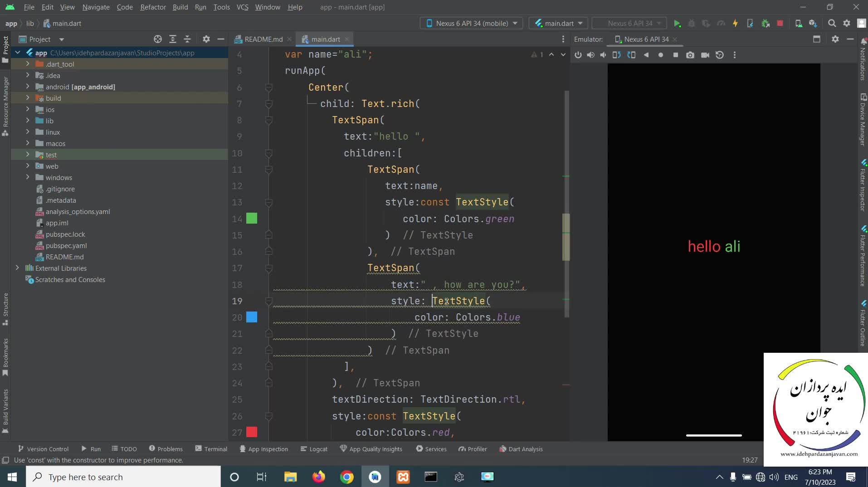Open the Refactor menu
Screen dimensions: 868x487
153,7
